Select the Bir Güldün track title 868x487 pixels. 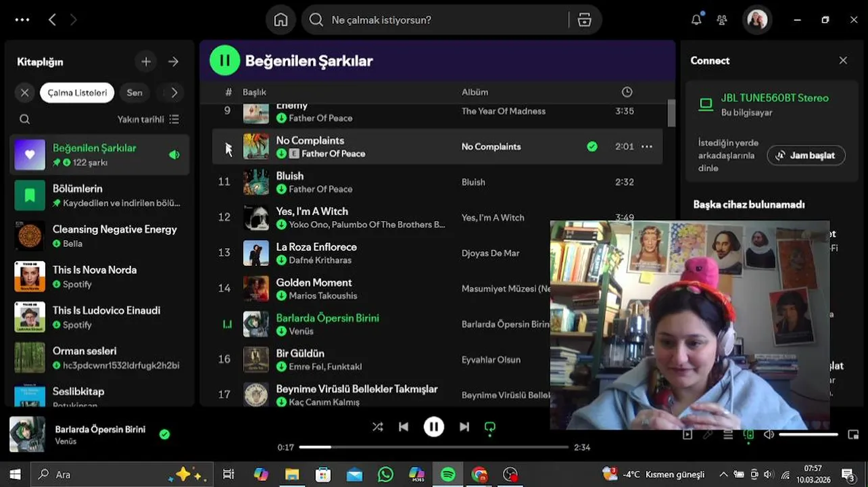[300, 354]
